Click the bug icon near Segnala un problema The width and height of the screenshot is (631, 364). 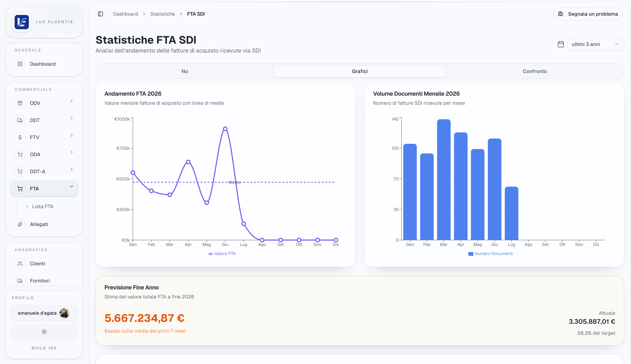pyautogui.click(x=560, y=14)
